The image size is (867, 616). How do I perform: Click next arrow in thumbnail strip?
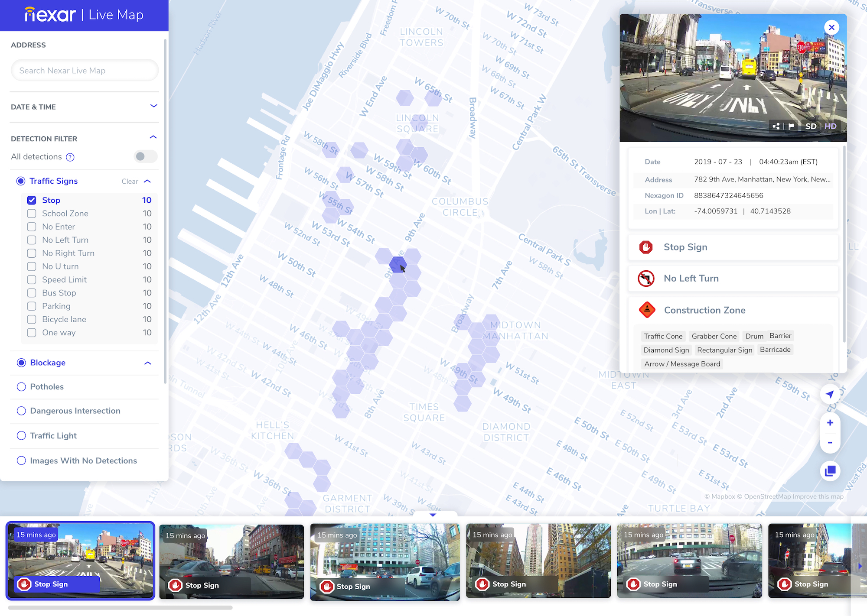[860, 566]
